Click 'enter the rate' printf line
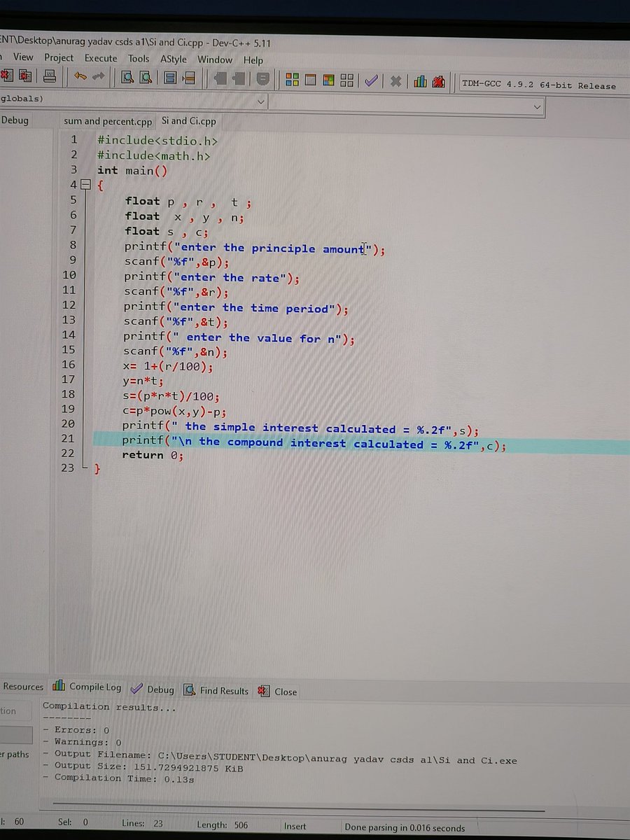Screen dimensions: 630x840 tap(212, 277)
